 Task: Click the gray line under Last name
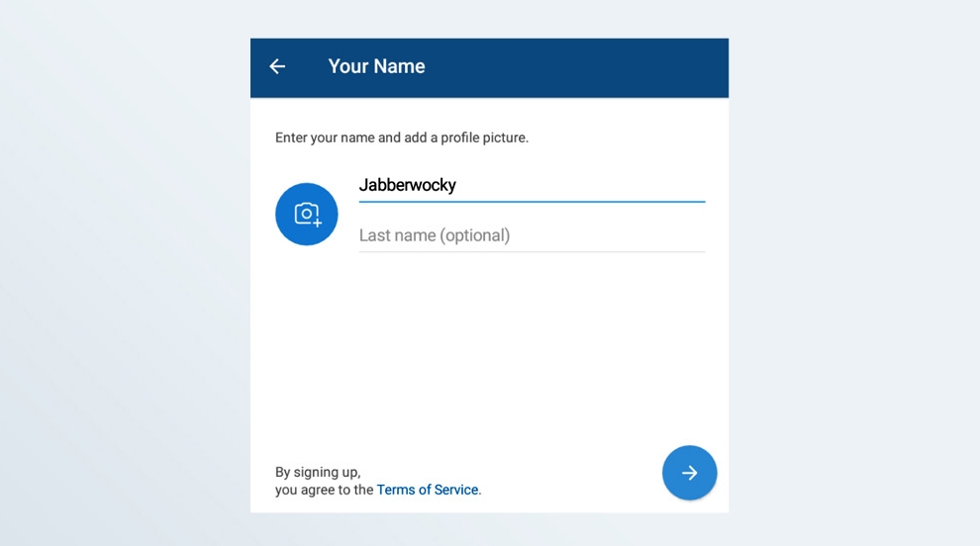click(532, 251)
